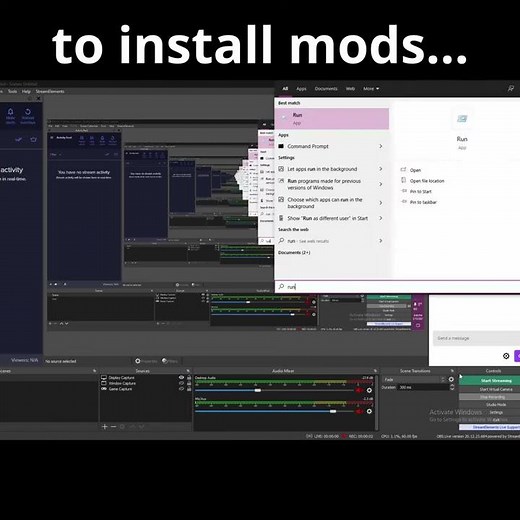Mute the Mic/Aux channel

coord(359,411)
